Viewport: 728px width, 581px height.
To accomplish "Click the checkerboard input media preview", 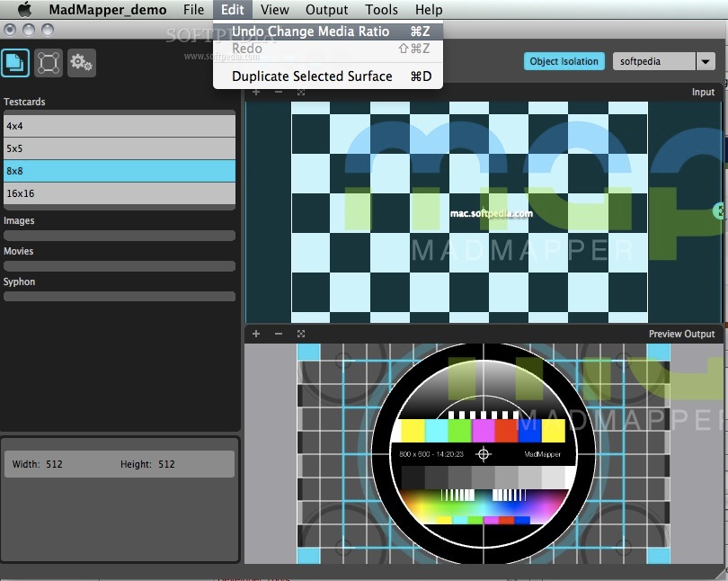I will coord(469,211).
